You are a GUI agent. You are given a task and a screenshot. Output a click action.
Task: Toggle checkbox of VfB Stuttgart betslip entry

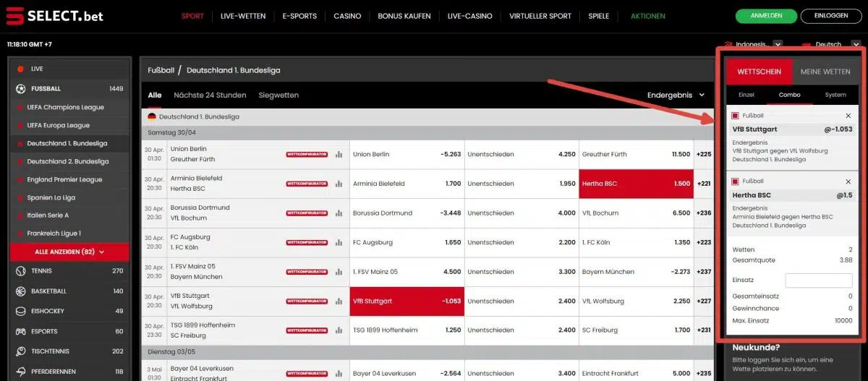736,116
